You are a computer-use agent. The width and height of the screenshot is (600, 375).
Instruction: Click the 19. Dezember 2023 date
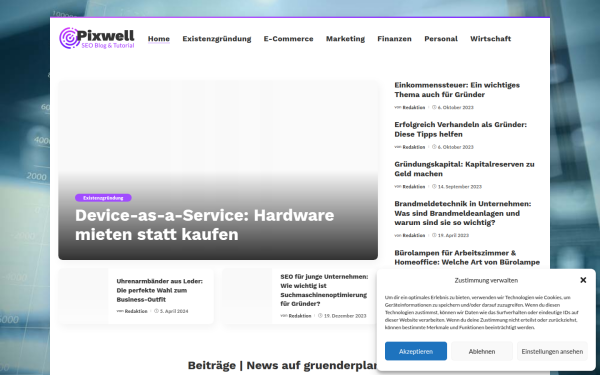345,316
